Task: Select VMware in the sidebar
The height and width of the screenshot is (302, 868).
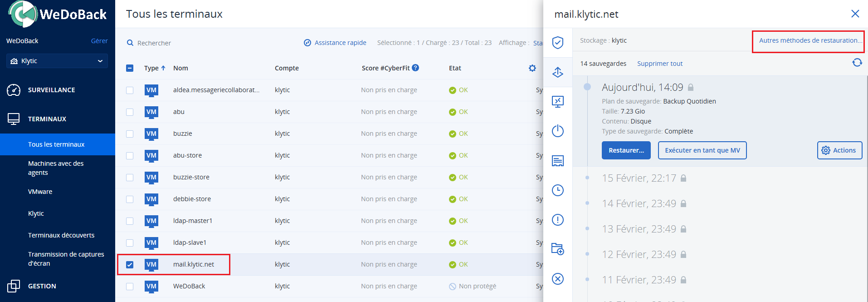Action: coord(40,192)
